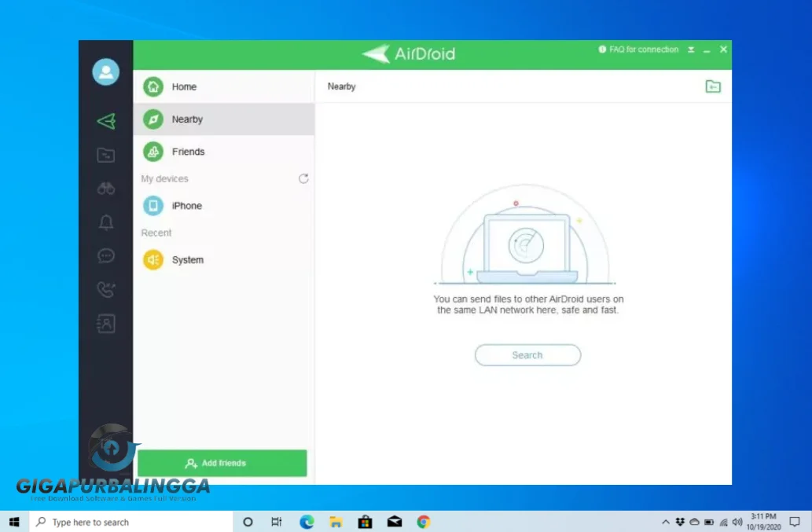812x532 pixels.
Task: Close the AirDroid window
Action: point(723,50)
